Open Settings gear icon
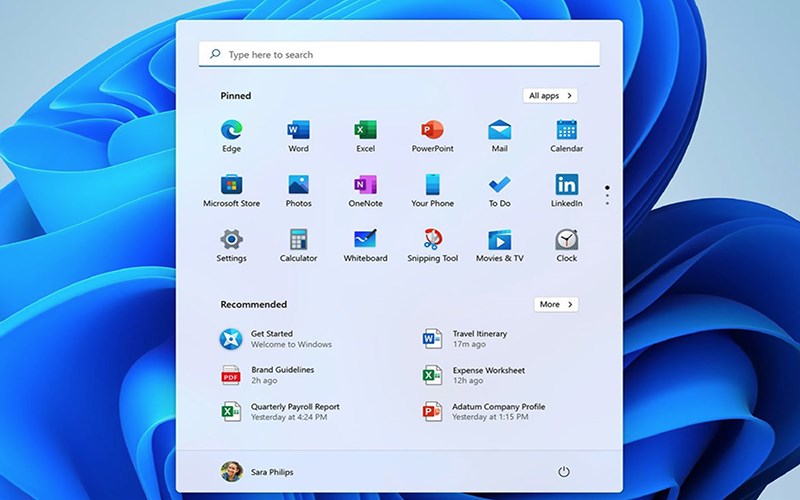The image size is (800, 500). pyautogui.click(x=231, y=239)
